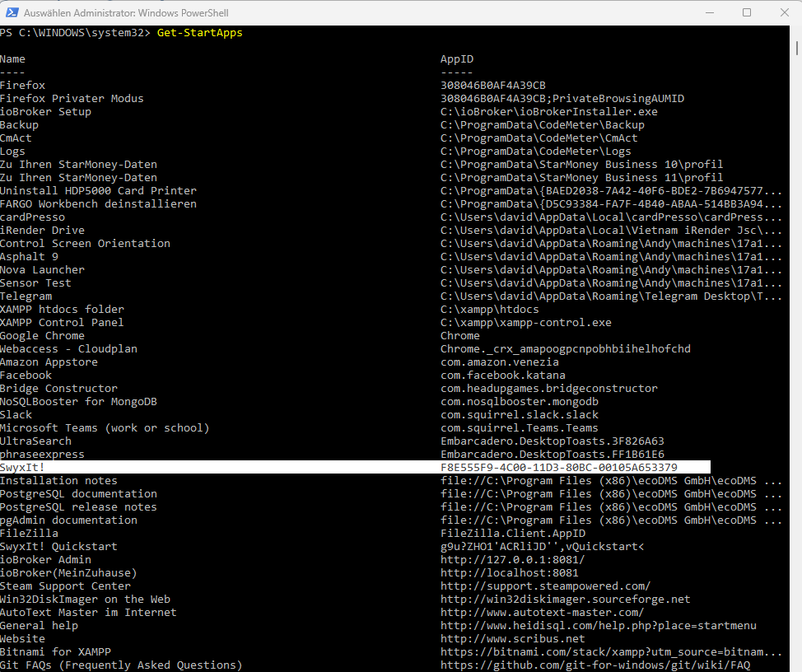Maximize the PowerShell window
The height and width of the screenshot is (672, 802).
pos(747,12)
